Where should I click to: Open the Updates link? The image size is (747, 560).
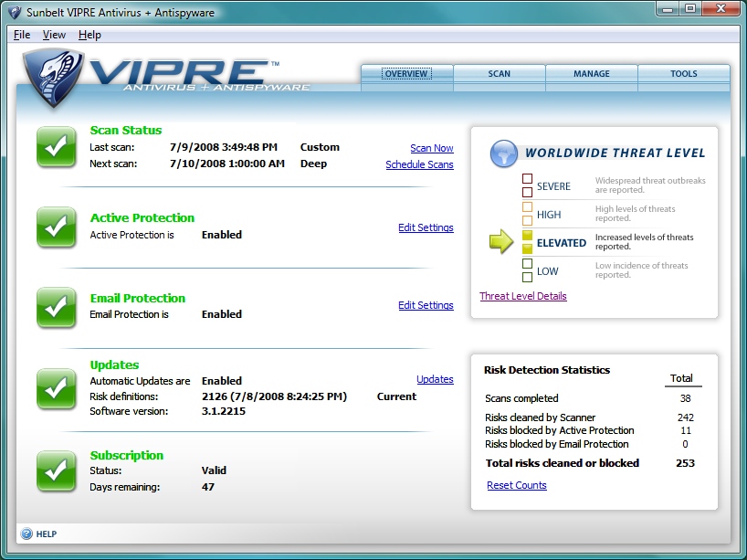tap(435, 379)
